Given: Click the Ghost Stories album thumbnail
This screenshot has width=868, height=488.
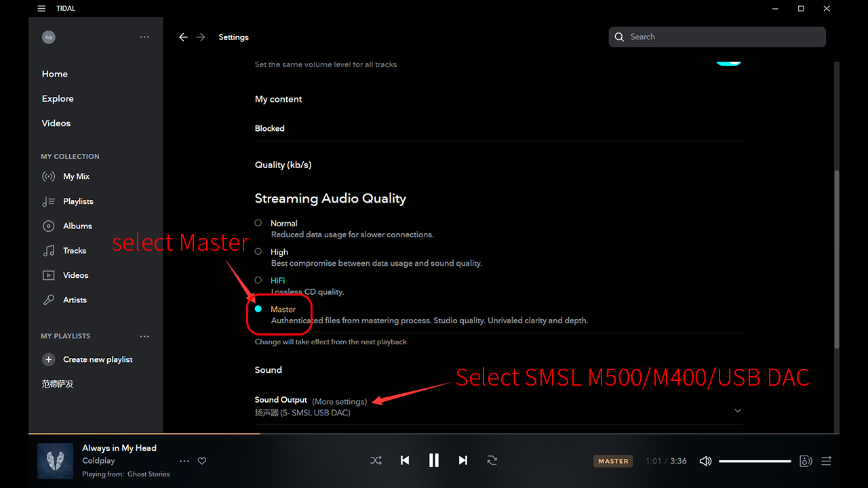Looking at the screenshot, I should pos(56,461).
